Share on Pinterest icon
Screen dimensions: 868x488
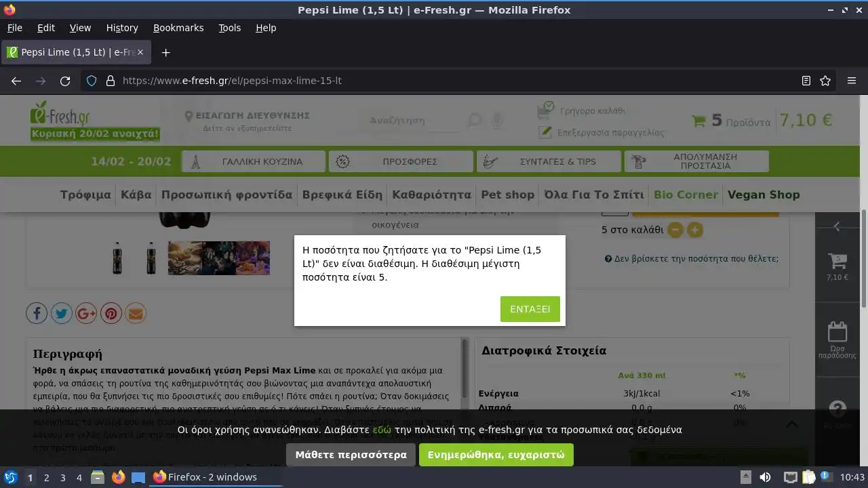111,313
